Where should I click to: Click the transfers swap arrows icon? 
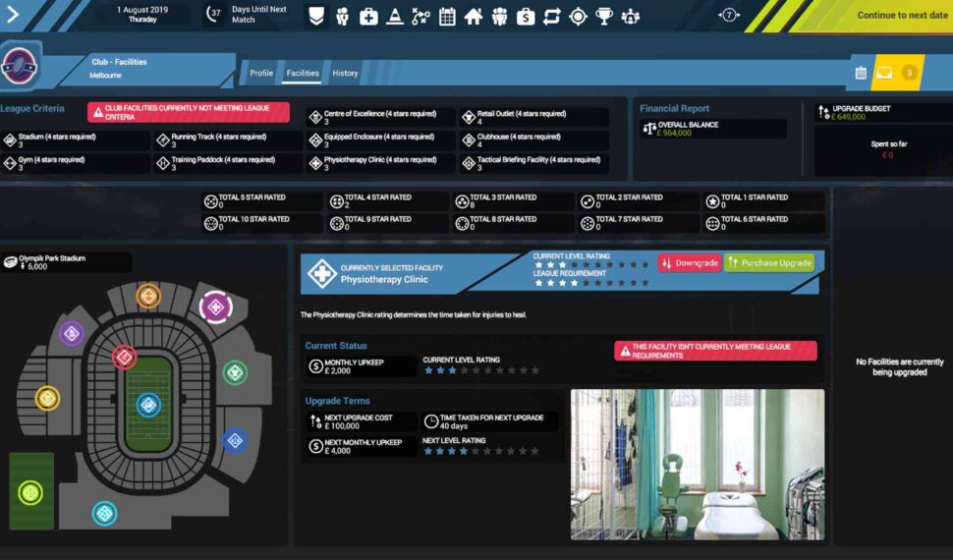tap(551, 17)
